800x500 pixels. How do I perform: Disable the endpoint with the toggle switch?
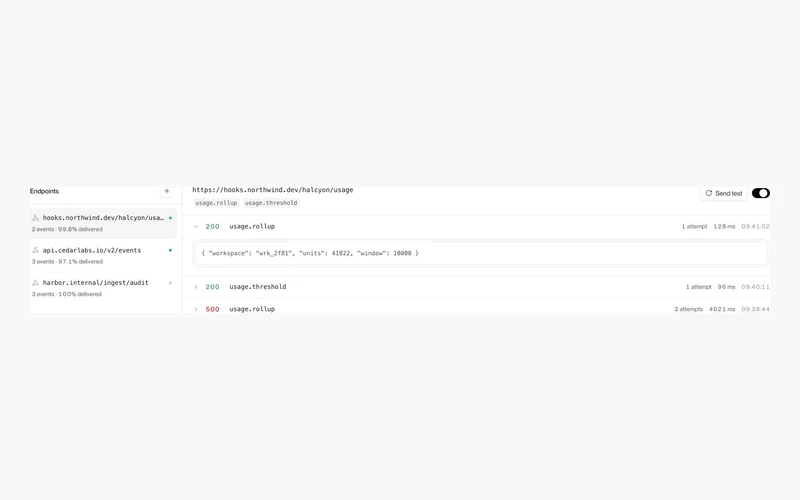761,193
